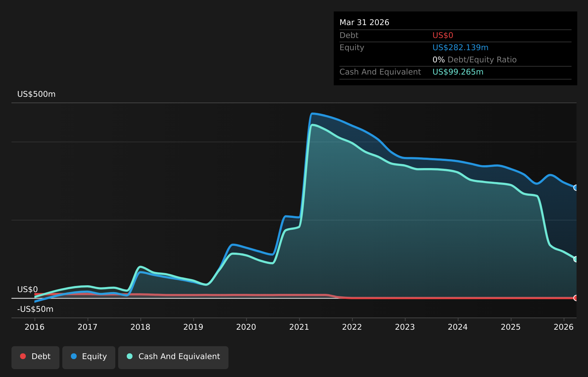Click the teal Cash And Equivalent legend dot
Viewport: 588px width, 377px height.
click(130, 356)
